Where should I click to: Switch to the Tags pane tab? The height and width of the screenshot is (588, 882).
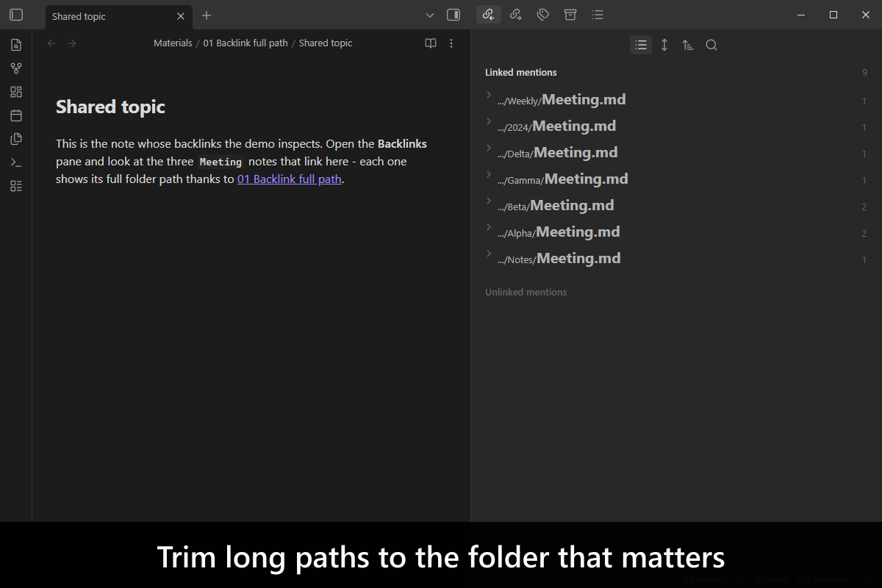pos(543,14)
